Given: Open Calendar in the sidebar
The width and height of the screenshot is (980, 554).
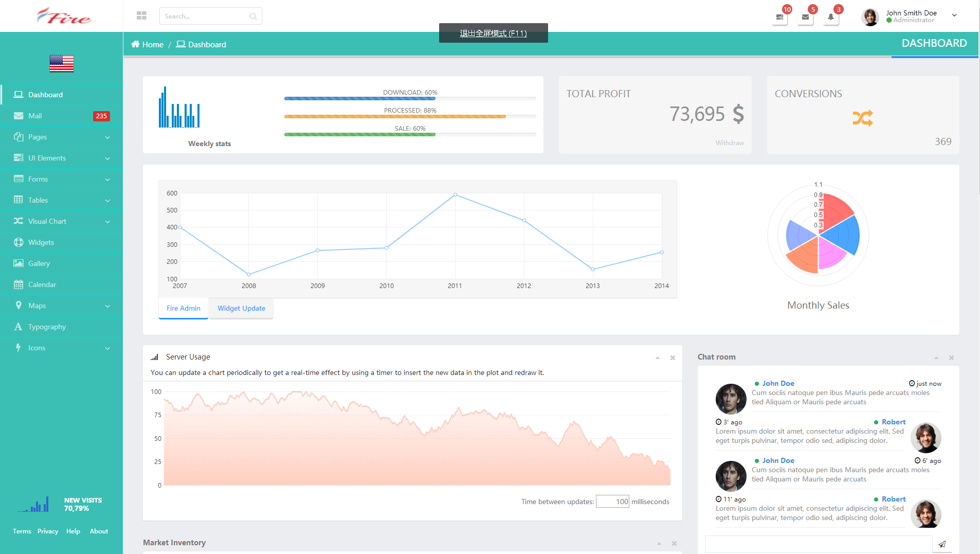Looking at the screenshot, I should click(62, 284).
